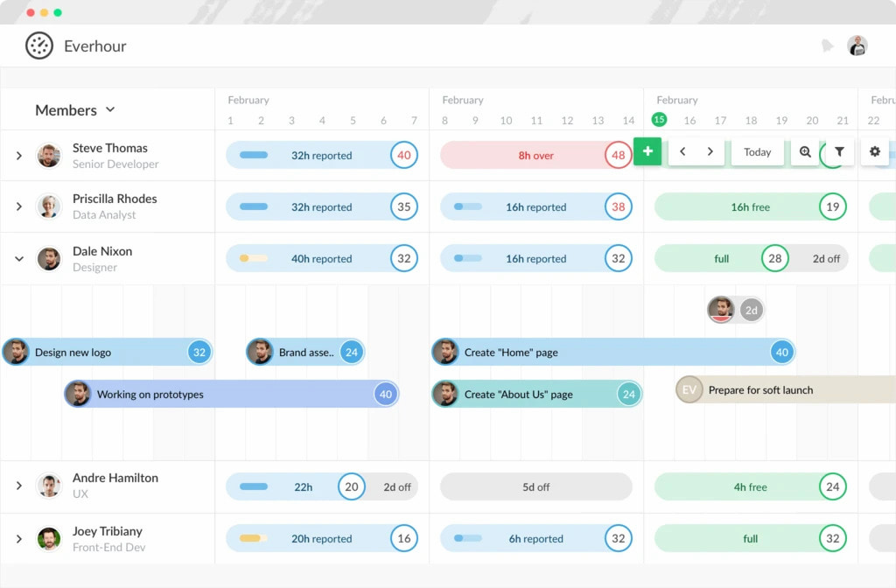Open the filter funnel icon
This screenshot has height=588, width=896.
tap(839, 151)
